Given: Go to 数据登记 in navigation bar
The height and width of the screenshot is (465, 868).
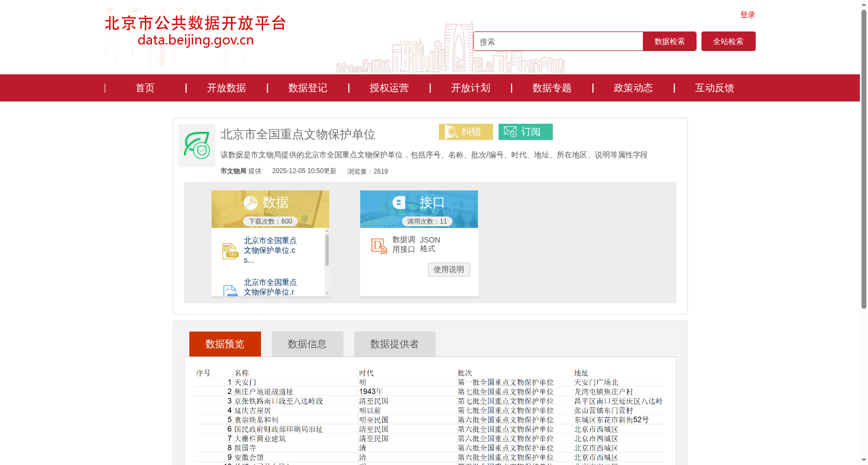Looking at the screenshot, I should pyautogui.click(x=308, y=88).
